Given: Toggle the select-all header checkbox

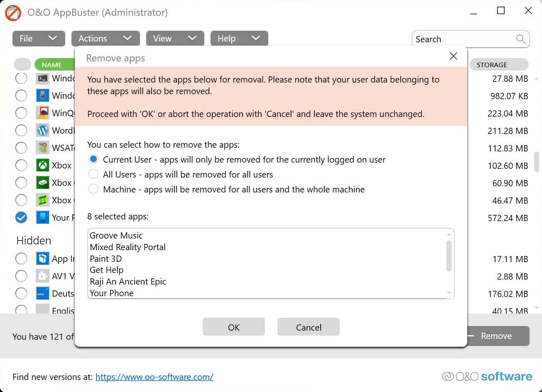Looking at the screenshot, I should [x=22, y=64].
